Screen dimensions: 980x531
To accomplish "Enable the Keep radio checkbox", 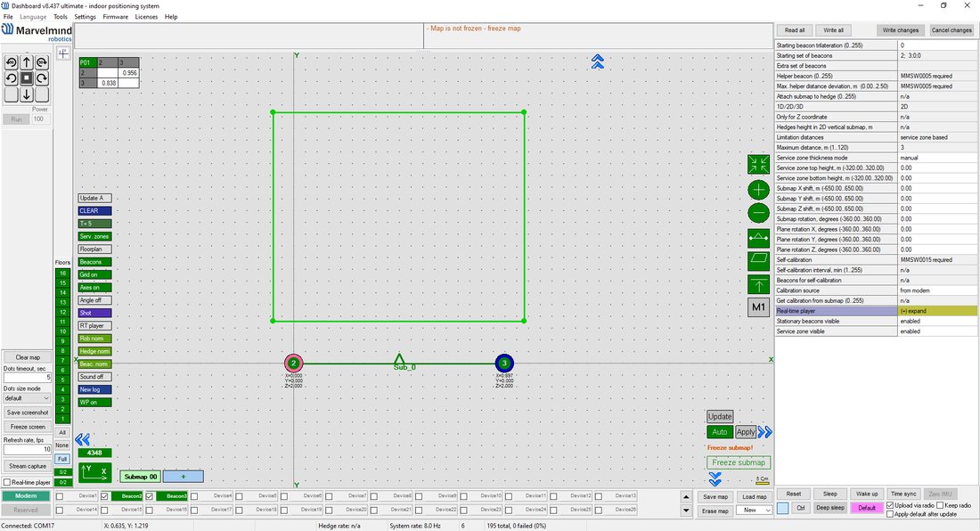I will point(940,505).
